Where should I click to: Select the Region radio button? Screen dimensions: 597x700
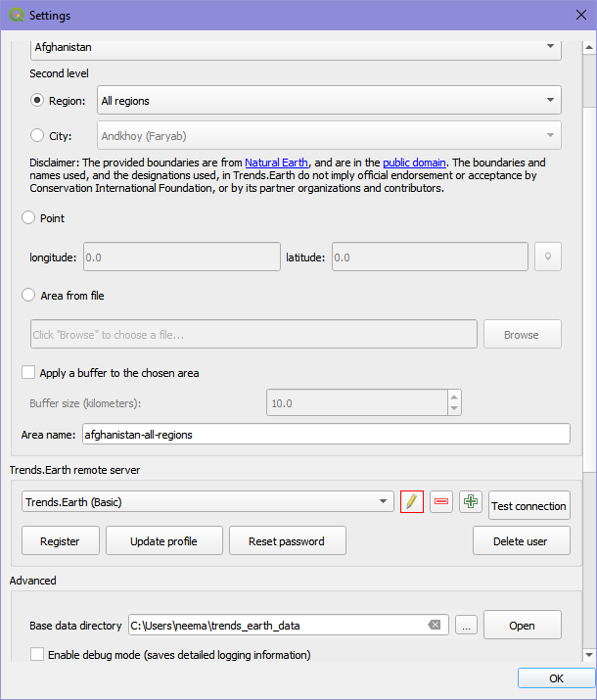pos(37,100)
